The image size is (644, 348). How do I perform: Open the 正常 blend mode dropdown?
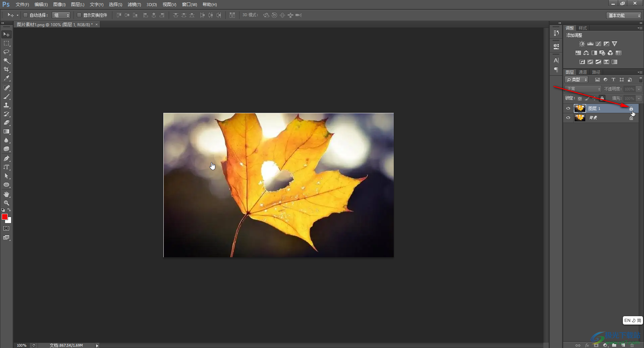pyautogui.click(x=583, y=89)
